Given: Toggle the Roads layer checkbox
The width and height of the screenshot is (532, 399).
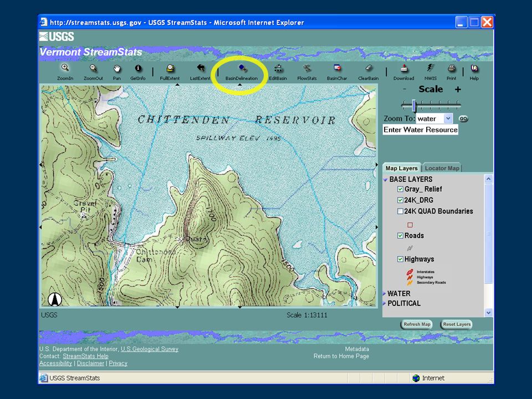Looking at the screenshot, I should (x=400, y=236).
